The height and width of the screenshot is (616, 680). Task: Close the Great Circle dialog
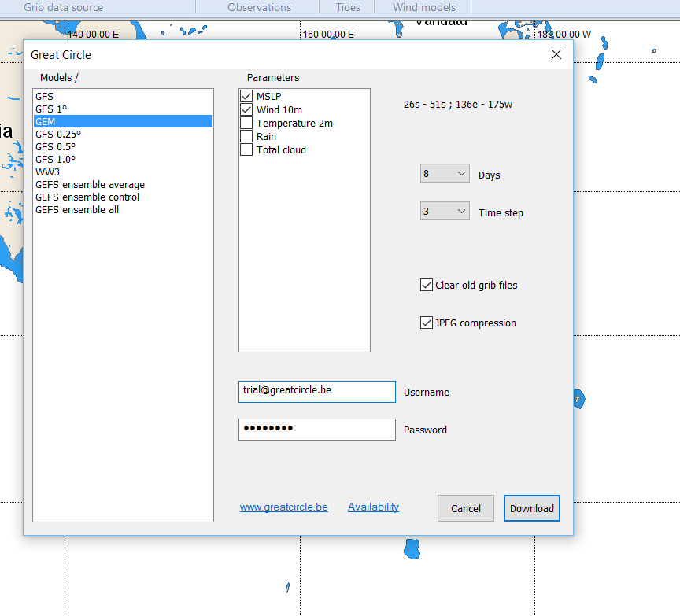556,54
